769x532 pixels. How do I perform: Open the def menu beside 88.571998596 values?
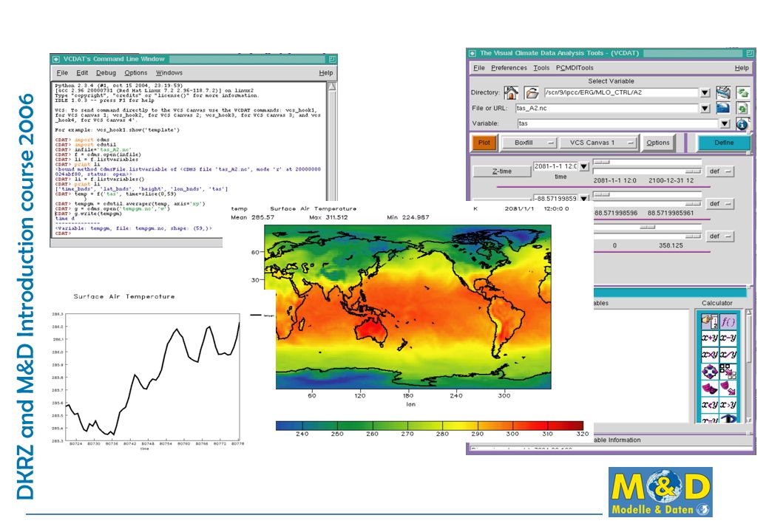(720, 204)
